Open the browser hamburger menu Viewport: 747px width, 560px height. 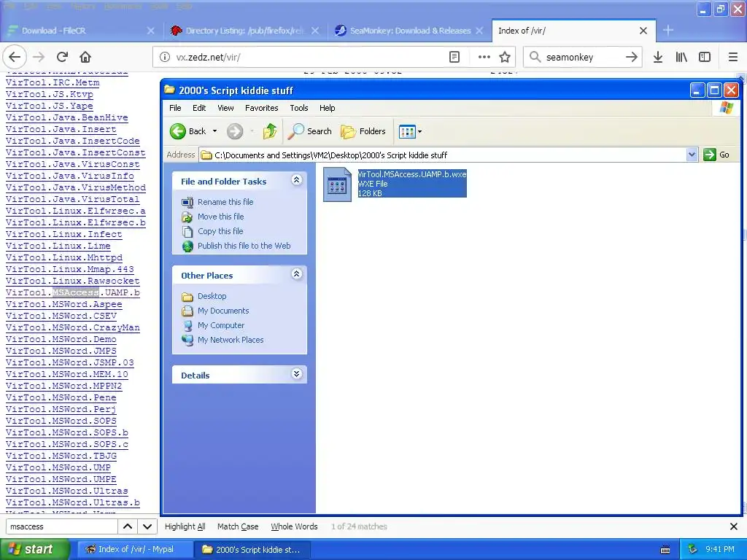(733, 57)
